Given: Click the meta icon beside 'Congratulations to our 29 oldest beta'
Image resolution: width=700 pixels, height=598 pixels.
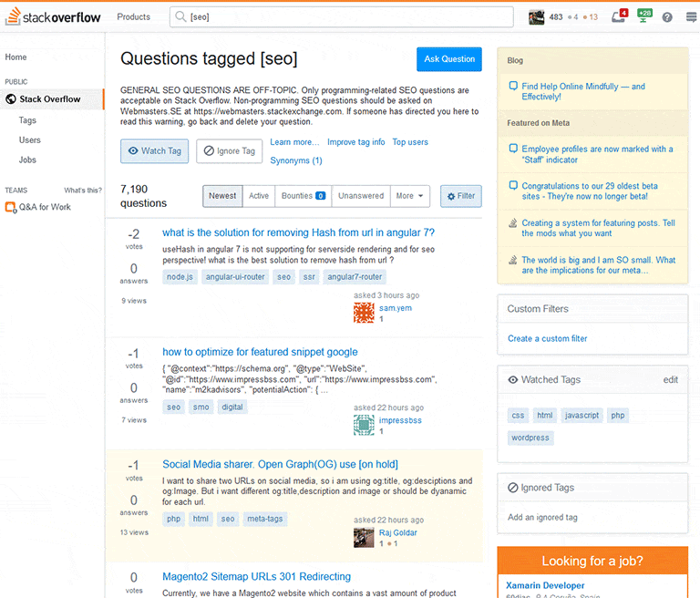Looking at the screenshot, I should (x=513, y=185).
